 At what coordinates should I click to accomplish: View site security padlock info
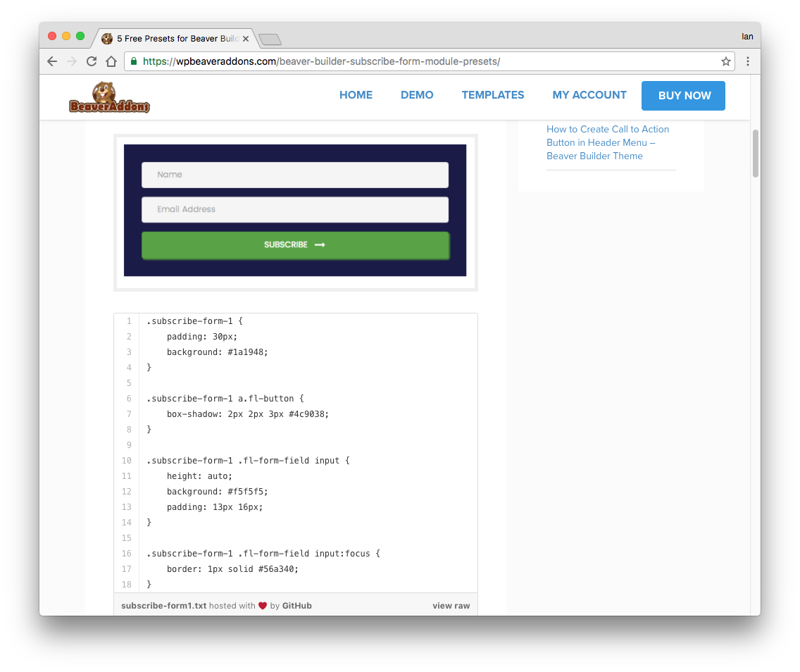134,61
